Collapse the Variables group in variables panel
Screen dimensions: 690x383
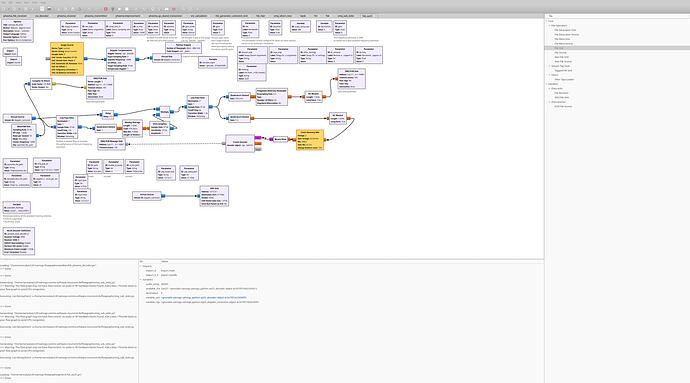click(x=141, y=280)
